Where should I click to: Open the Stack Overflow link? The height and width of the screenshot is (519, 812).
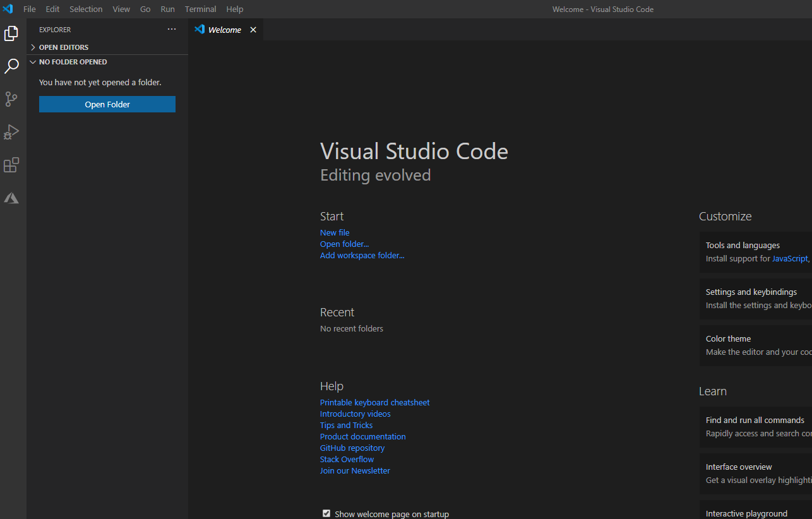point(347,459)
